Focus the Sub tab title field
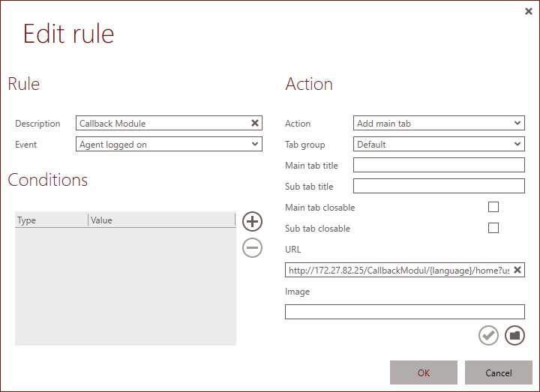Image resolution: width=540 pixels, height=392 pixels. (x=439, y=187)
